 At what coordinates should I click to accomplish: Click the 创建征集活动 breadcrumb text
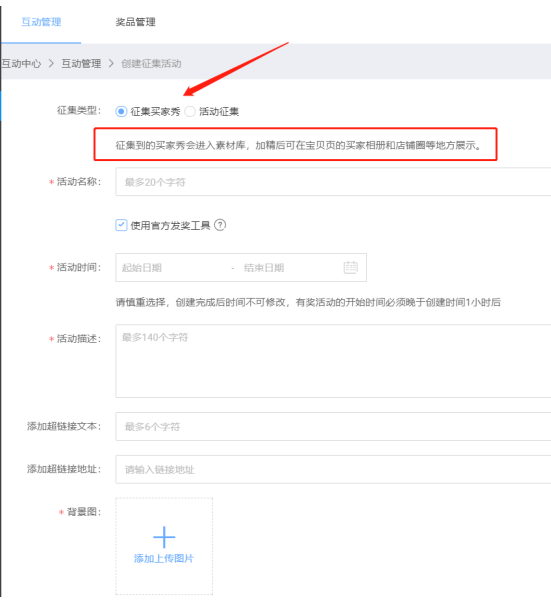pos(151,63)
